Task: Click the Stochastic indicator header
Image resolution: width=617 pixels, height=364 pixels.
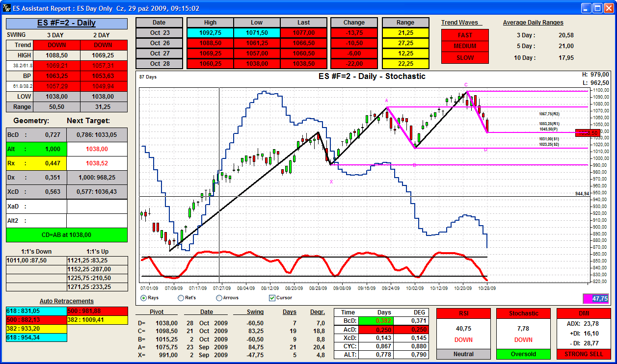Action: pyautogui.click(x=523, y=313)
